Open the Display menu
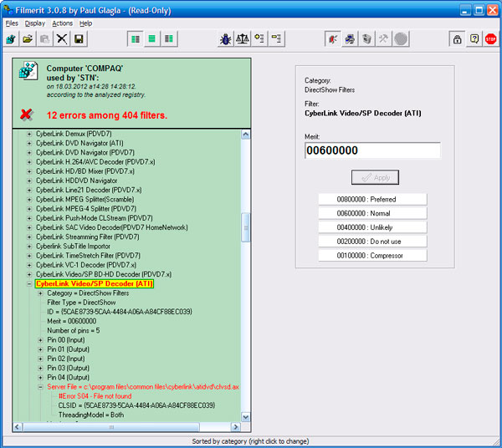The height and width of the screenshot is (448, 502). (x=34, y=23)
